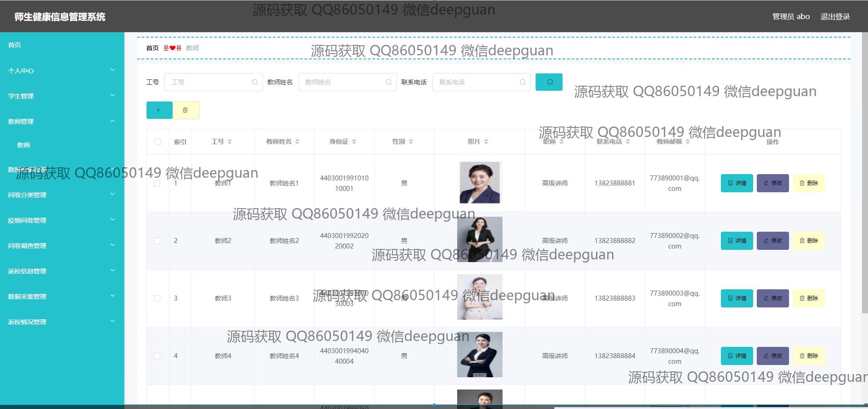Click 教师姓名2 cell
This screenshot has width=868, height=409.
tap(284, 241)
